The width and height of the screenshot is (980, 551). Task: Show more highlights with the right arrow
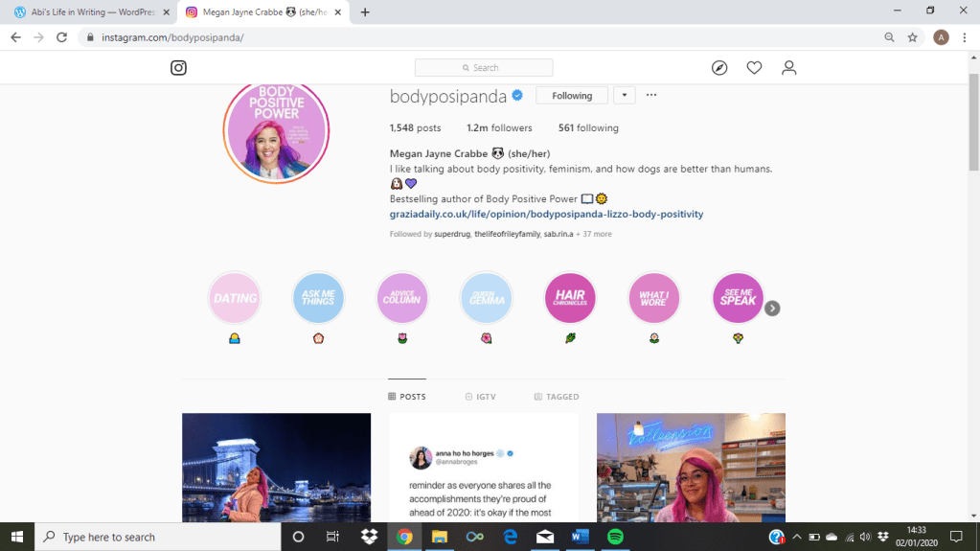pos(772,309)
